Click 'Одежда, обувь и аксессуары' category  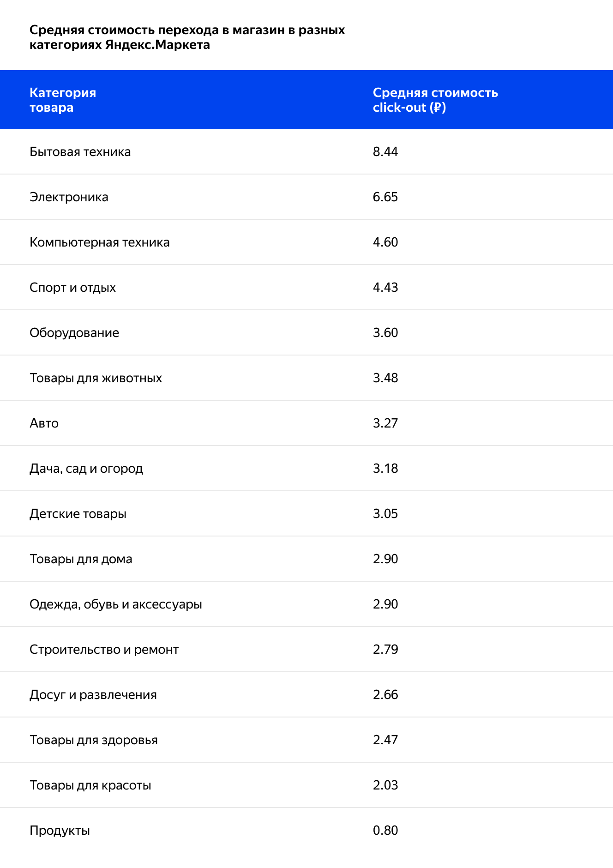tap(116, 604)
